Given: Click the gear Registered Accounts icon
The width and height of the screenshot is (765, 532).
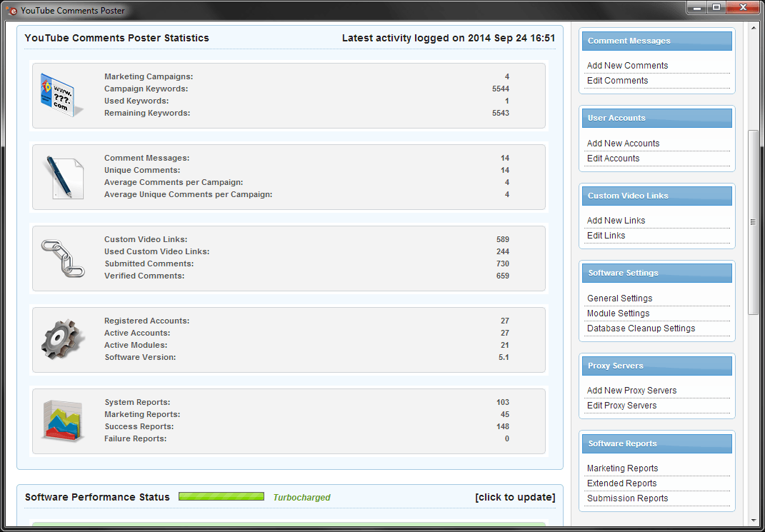Looking at the screenshot, I should [63, 339].
